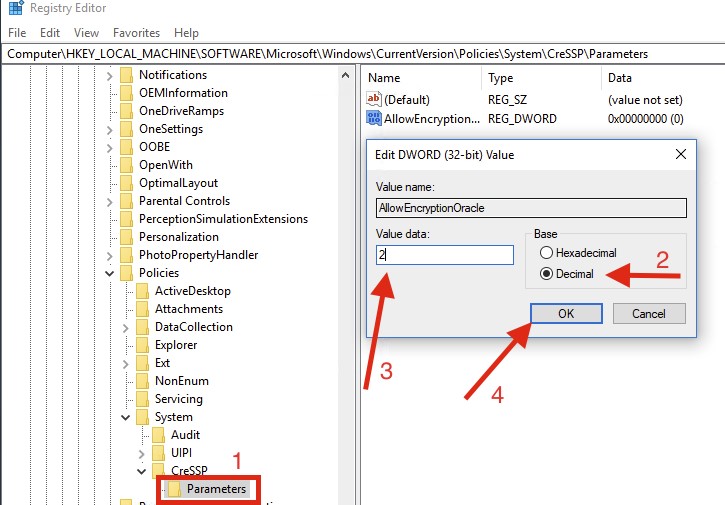Viewport: 725px width, 505px height.
Task: Confirm the DWORD edit with OK
Action: pyautogui.click(x=565, y=313)
